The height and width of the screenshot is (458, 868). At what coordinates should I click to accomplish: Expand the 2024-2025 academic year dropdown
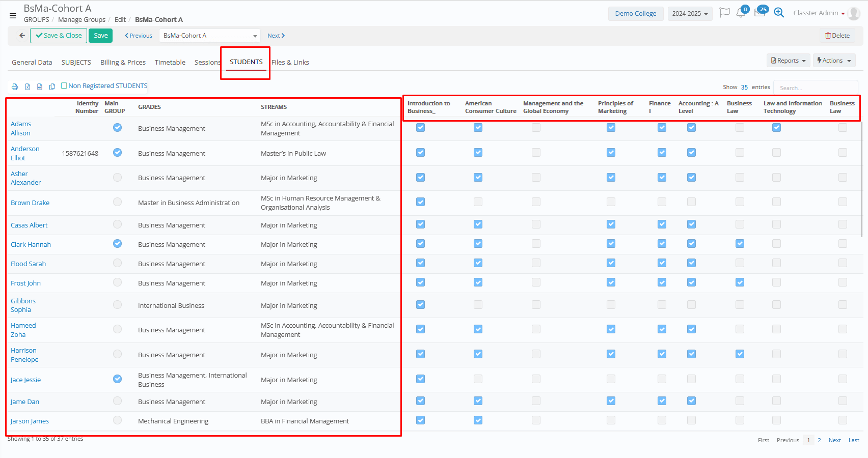click(x=690, y=14)
